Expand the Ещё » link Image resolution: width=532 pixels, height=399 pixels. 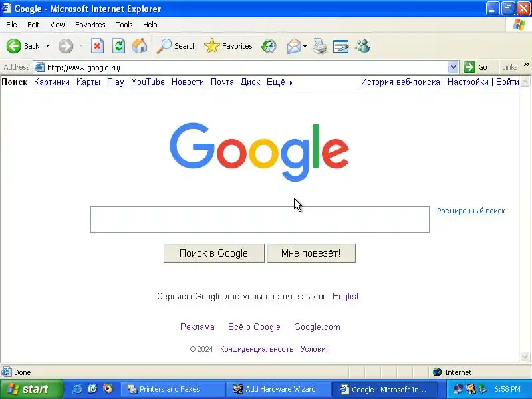(279, 82)
